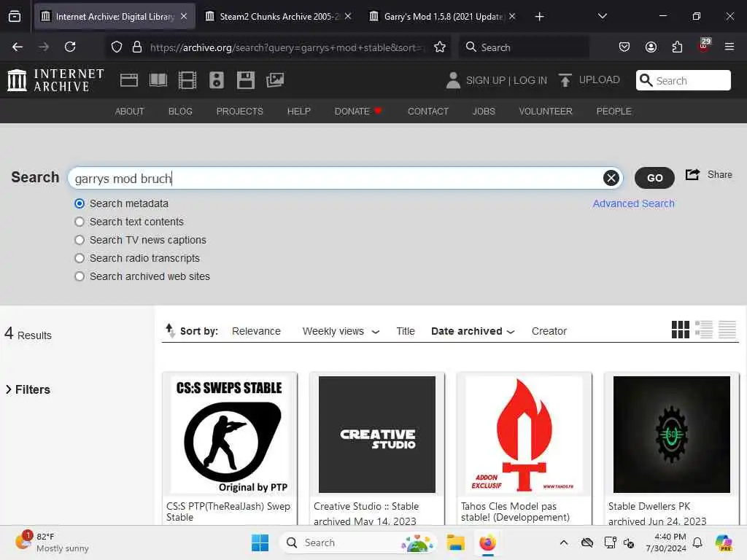The width and height of the screenshot is (747, 560).
Task: Open a new browser tab
Action: pos(539,17)
